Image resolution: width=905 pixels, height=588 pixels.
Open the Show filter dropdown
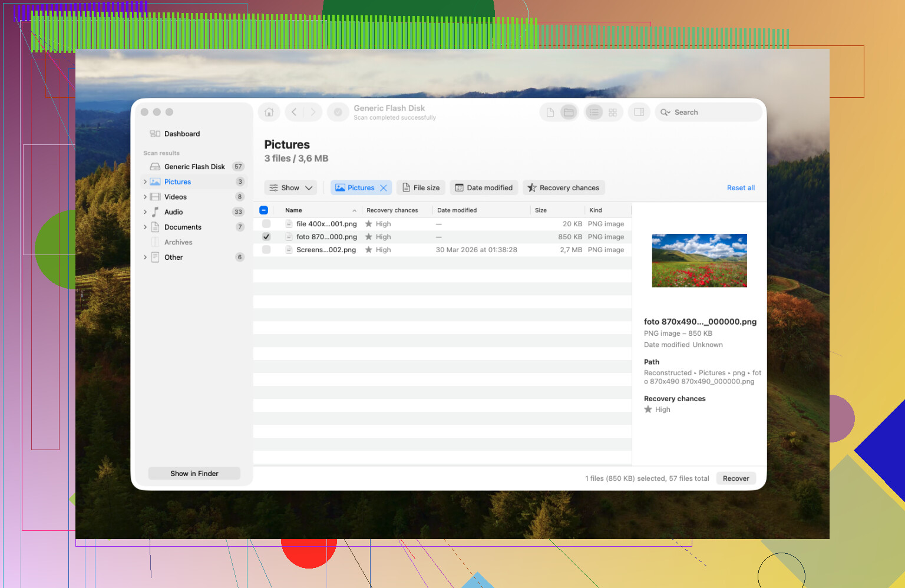[x=291, y=188]
